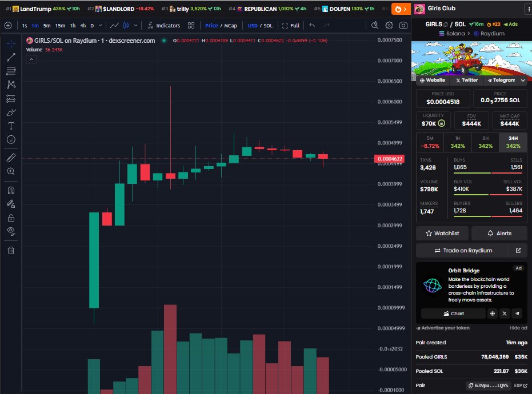The width and height of the screenshot is (532, 394).
Task: Select the 15m timeframe
Action: coord(60,26)
